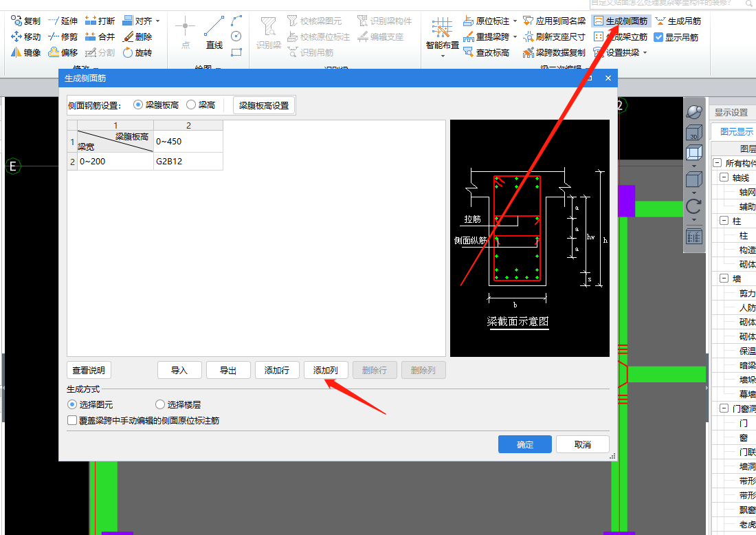The height and width of the screenshot is (535, 756).
Task: Select the rectangle drawing tool icon
Action: click(236, 52)
